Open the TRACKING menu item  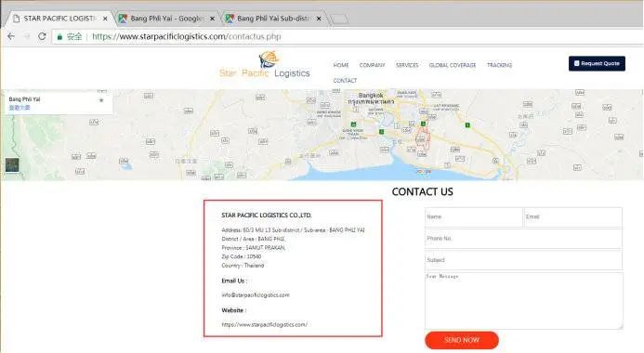pos(499,65)
